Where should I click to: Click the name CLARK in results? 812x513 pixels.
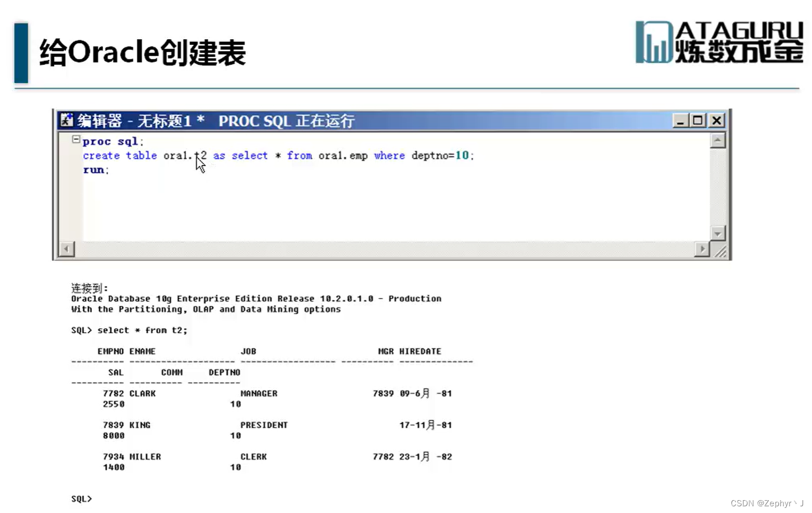143,394
